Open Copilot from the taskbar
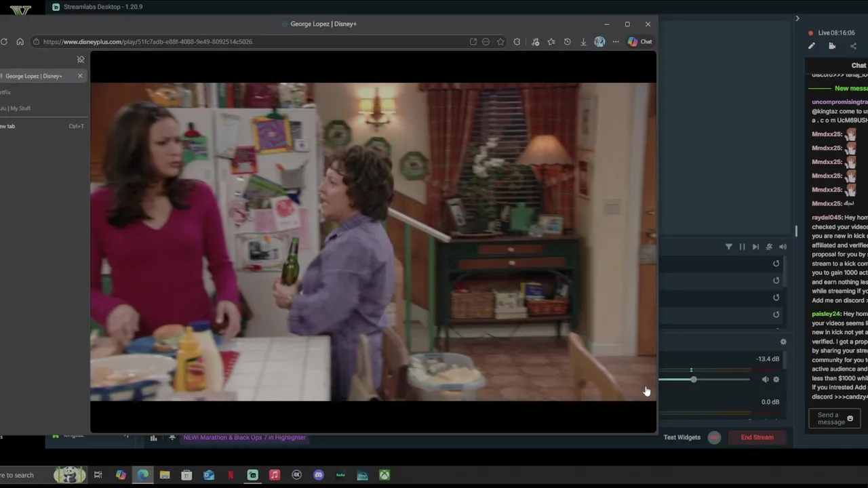The width and height of the screenshot is (868, 488). click(121, 475)
